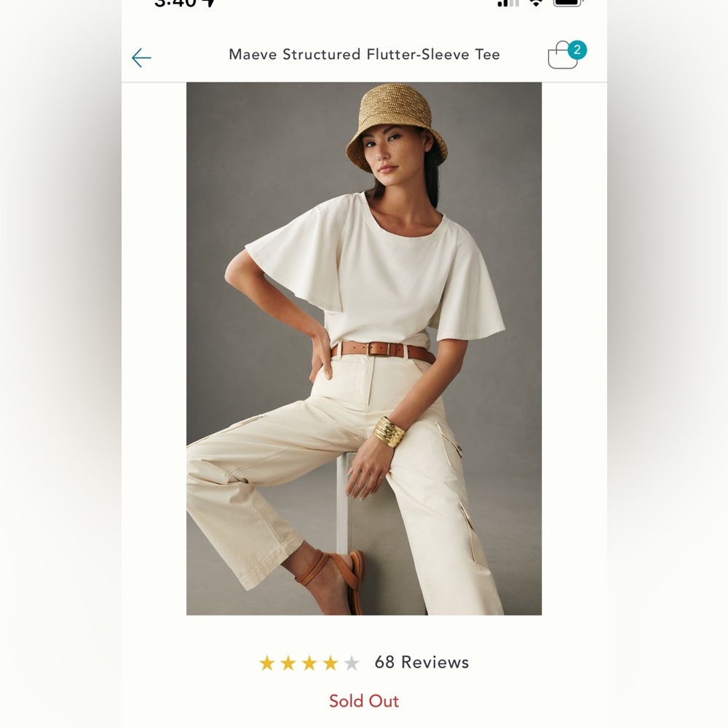Tap the third gold rating star
The width and height of the screenshot is (728, 728).
(309, 662)
